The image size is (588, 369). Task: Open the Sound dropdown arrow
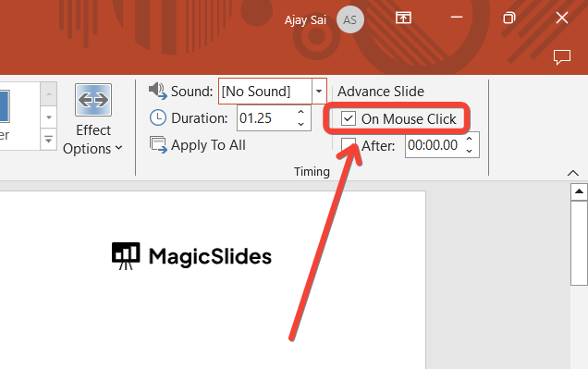[319, 92]
